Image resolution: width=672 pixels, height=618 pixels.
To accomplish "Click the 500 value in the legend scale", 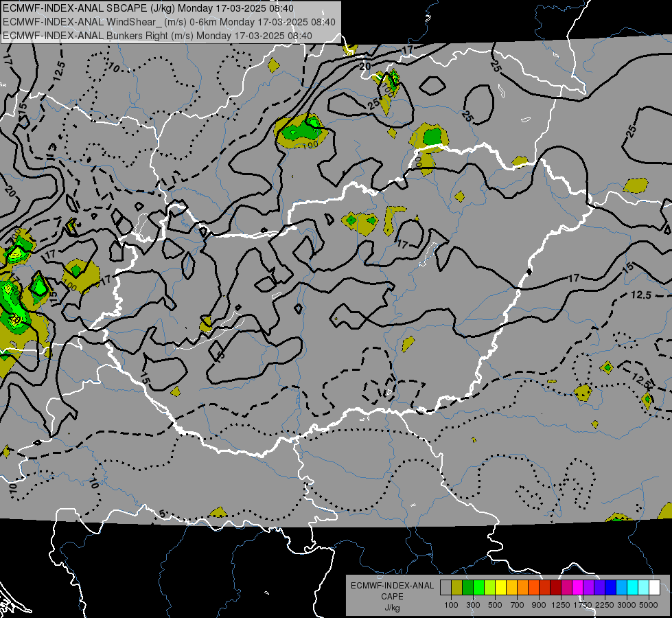I will pos(495,605).
